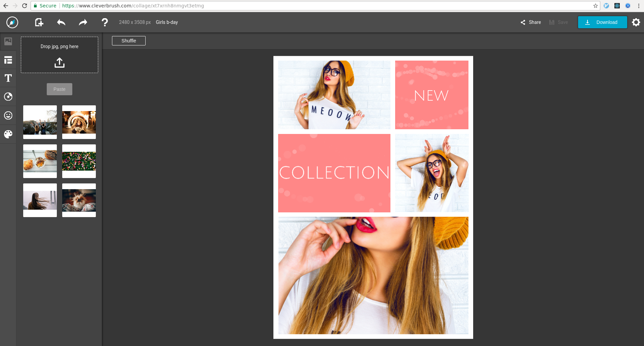
Task: Open the color palette panel
Action: coord(8,134)
